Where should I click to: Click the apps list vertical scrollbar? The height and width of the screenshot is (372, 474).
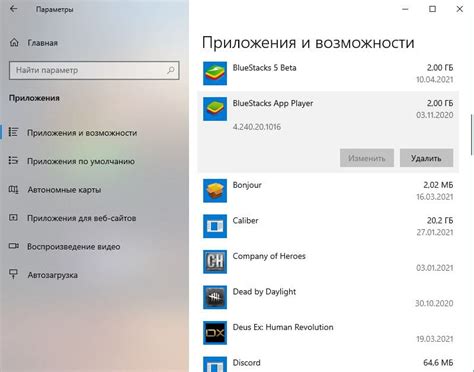click(472, 135)
